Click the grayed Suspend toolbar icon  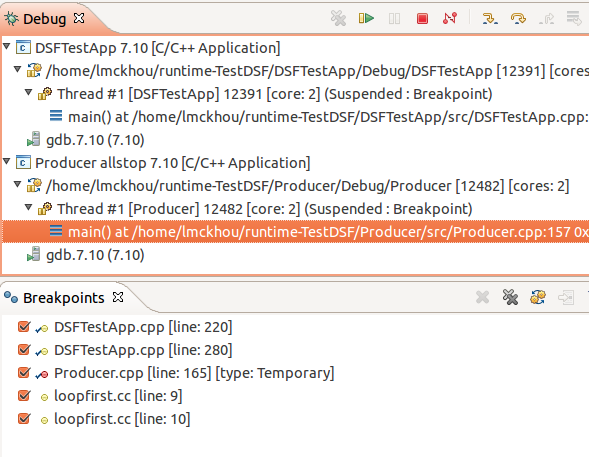[394, 18]
